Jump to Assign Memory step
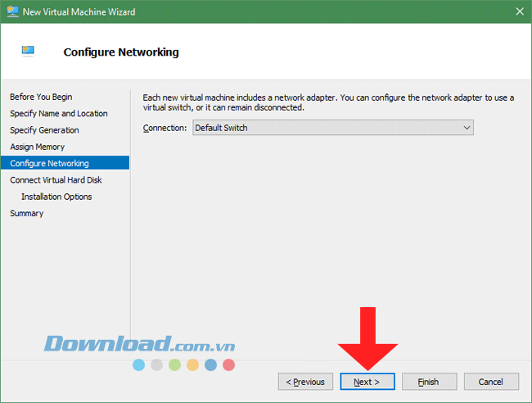The height and width of the screenshot is (403, 532). click(38, 147)
